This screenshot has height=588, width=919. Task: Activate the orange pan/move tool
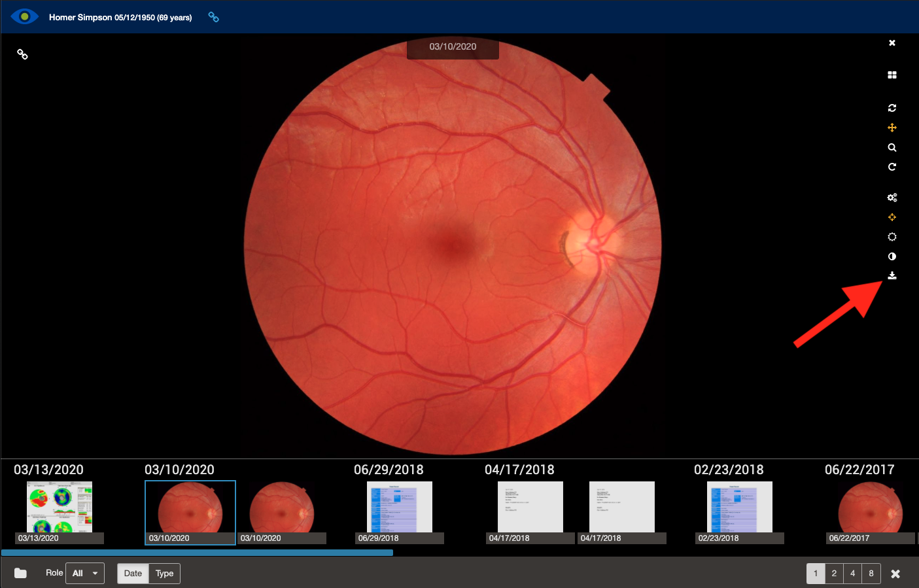click(892, 128)
